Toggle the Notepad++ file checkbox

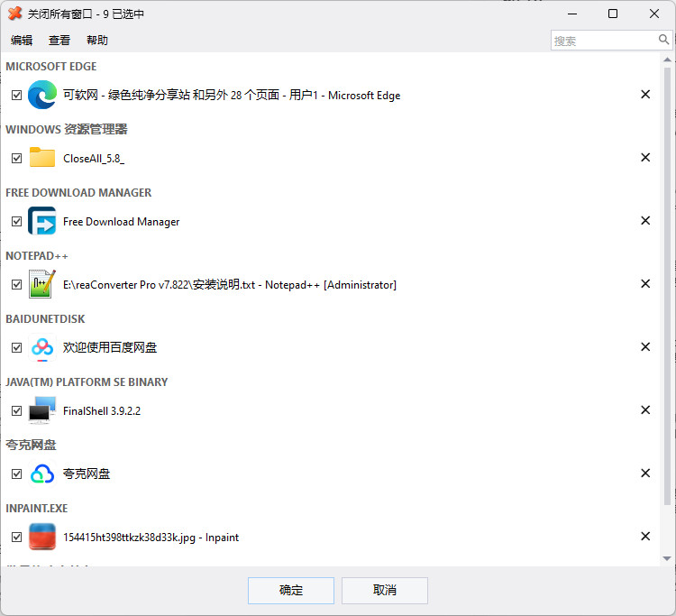click(16, 284)
